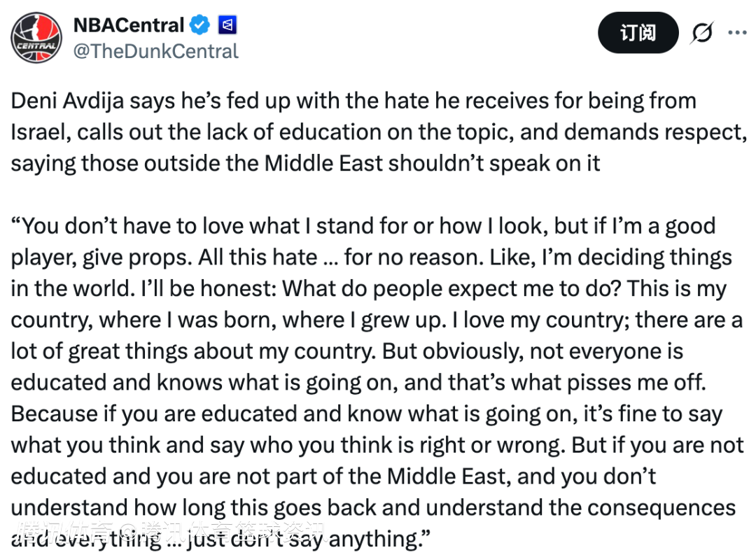Open the Grok slashed-circle icon
The width and height of the screenshot is (756, 557).
point(701,33)
